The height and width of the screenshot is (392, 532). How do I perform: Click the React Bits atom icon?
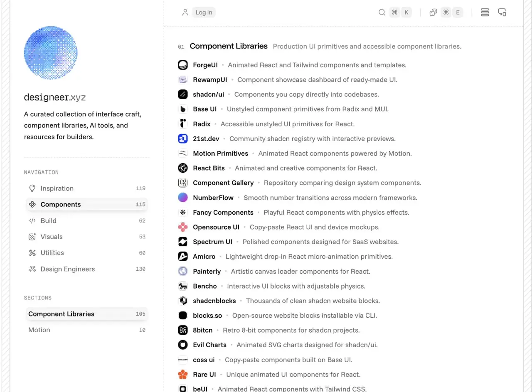tap(183, 168)
